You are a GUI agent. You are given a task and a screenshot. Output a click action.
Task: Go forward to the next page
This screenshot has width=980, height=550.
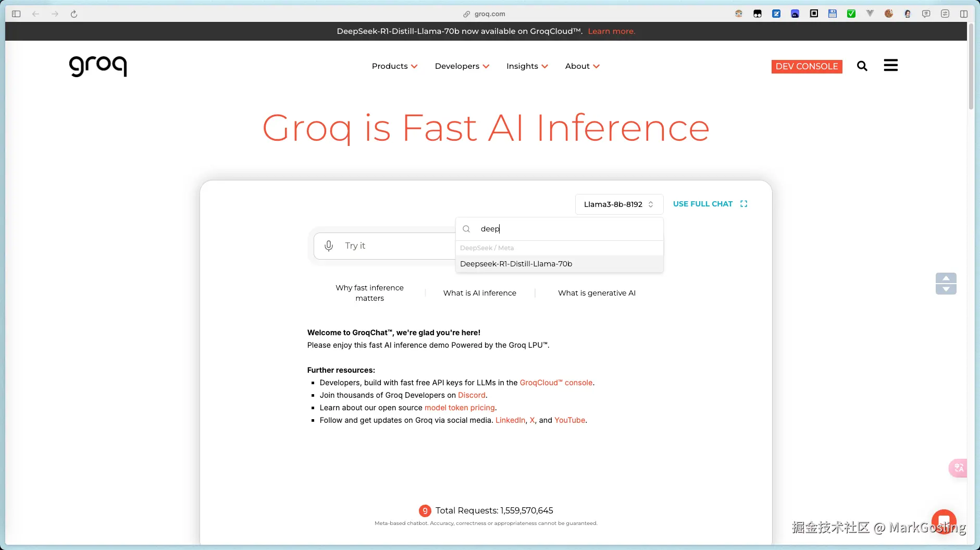(55, 14)
